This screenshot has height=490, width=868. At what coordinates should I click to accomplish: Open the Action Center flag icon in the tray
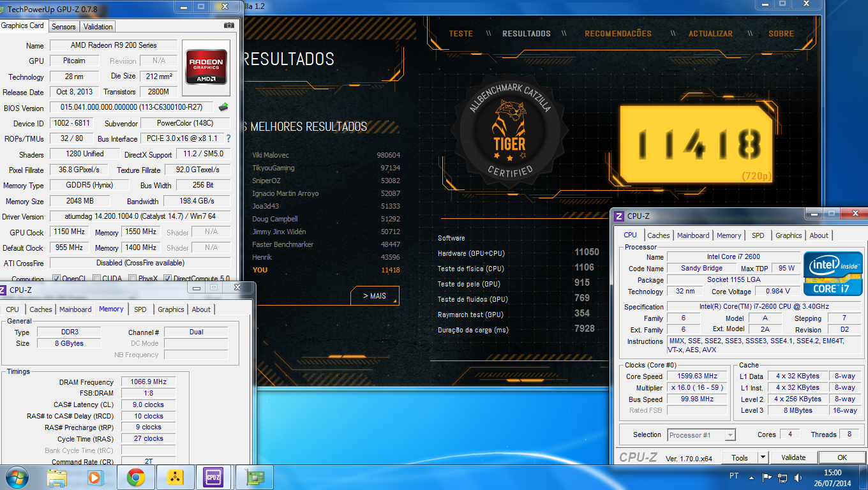767,477
